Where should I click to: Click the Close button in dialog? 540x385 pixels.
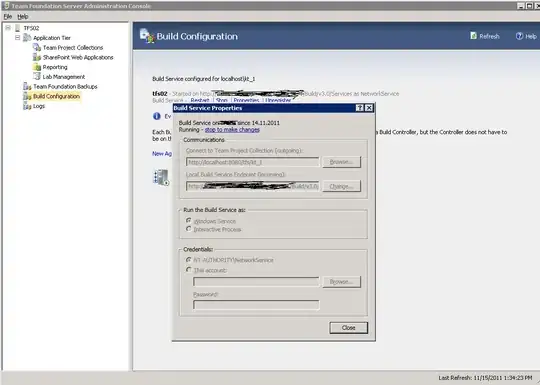(349, 327)
